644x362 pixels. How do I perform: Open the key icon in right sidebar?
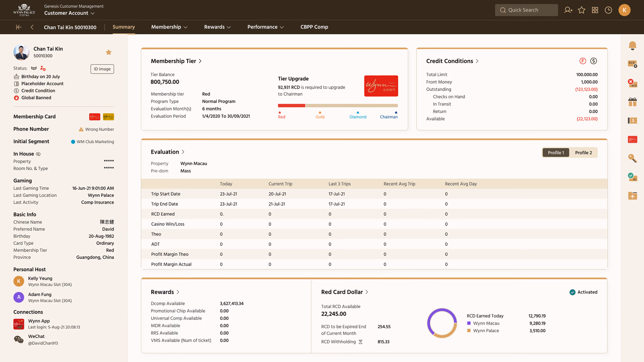(x=632, y=158)
